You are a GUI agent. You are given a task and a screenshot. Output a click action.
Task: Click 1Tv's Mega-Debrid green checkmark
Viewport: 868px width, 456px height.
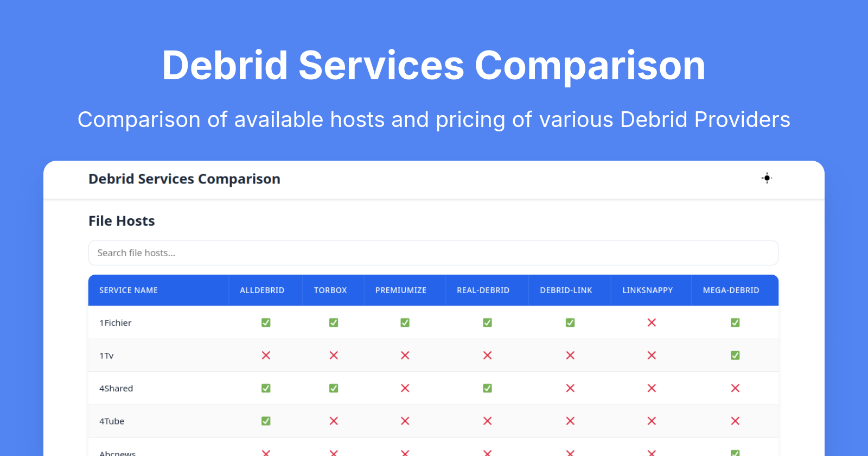pyautogui.click(x=735, y=355)
